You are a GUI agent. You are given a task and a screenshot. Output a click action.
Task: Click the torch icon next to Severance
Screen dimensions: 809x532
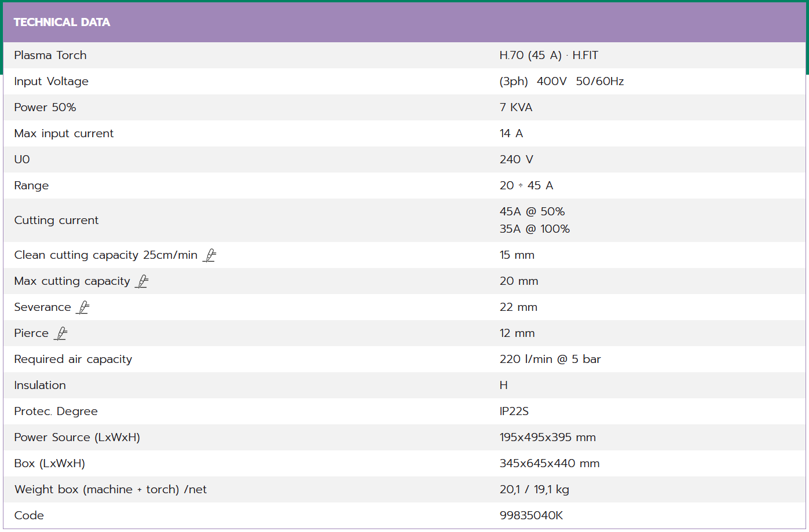point(83,307)
